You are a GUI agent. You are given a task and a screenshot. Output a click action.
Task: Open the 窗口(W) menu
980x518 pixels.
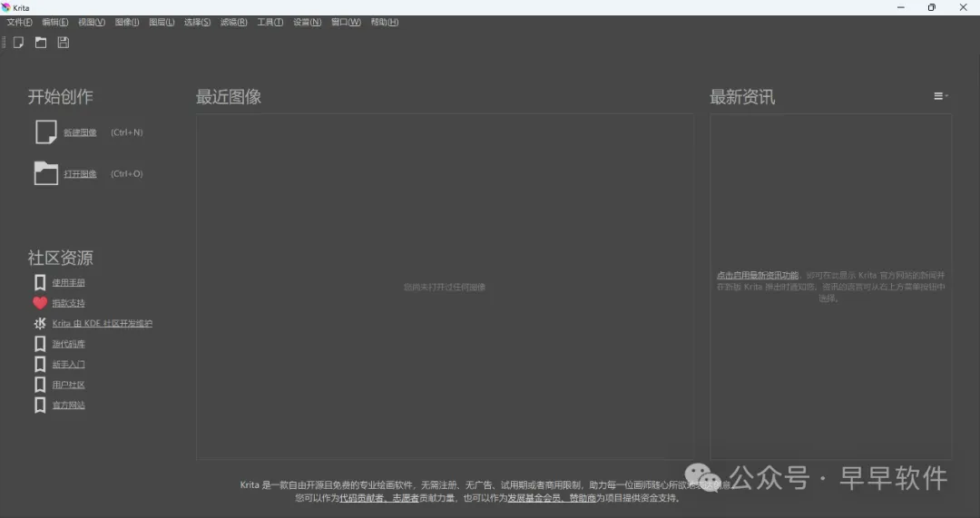(346, 22)
